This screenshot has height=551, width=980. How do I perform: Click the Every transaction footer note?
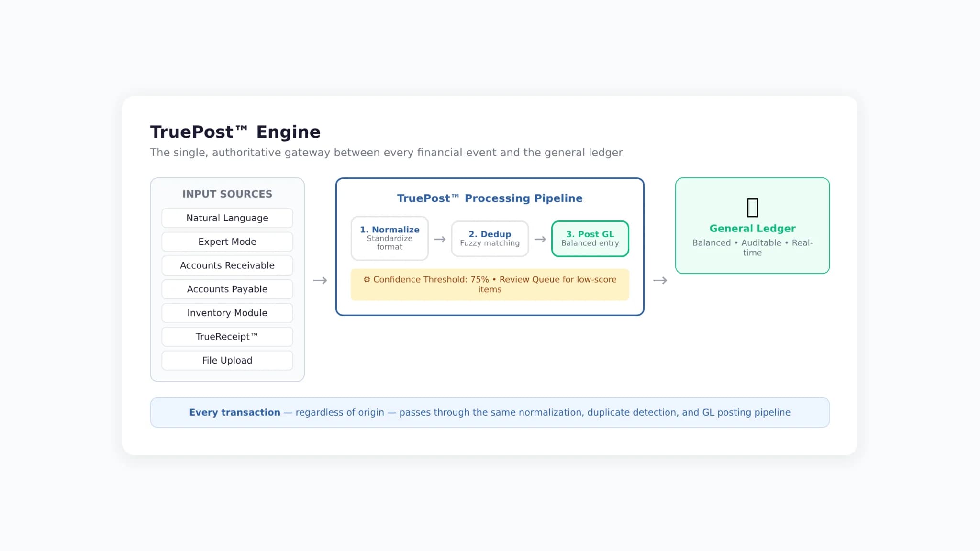[490, 412]
